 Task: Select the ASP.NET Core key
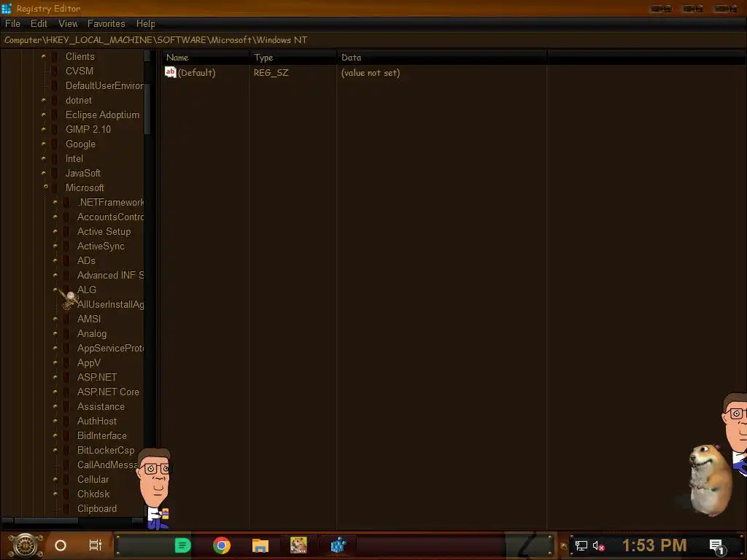pyautogui.click(x=108, y=392)
